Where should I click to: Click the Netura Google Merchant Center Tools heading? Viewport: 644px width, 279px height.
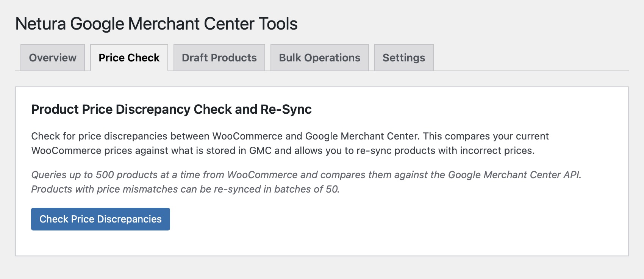point(157,23)
